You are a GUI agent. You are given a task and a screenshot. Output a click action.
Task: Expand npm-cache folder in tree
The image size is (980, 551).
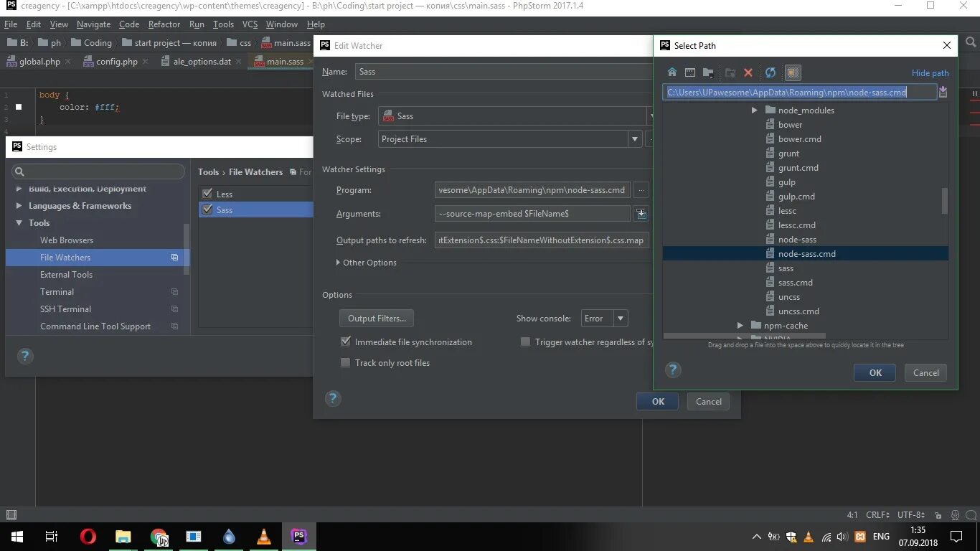click(x=740, y=326)
